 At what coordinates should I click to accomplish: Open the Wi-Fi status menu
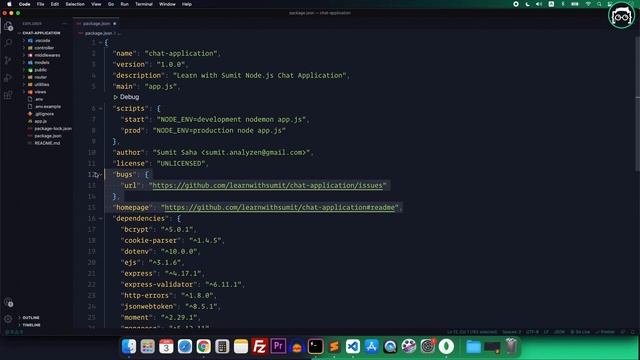click(588, 4)
